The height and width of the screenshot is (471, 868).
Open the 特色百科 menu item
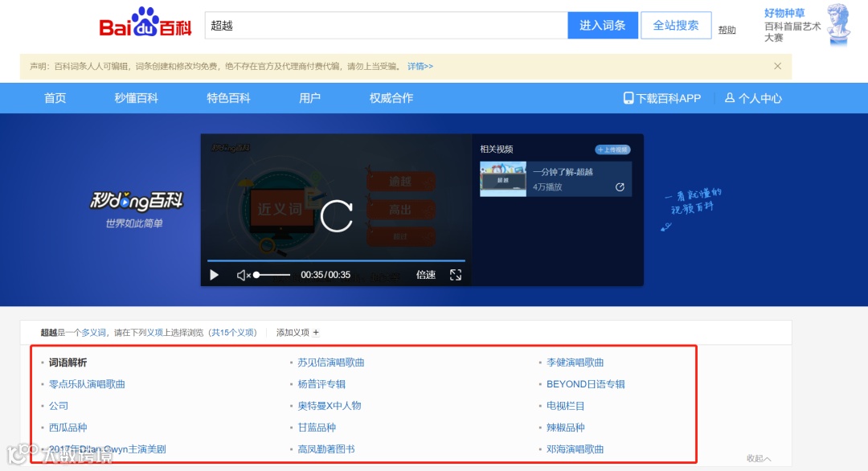(x=227, y=97)
